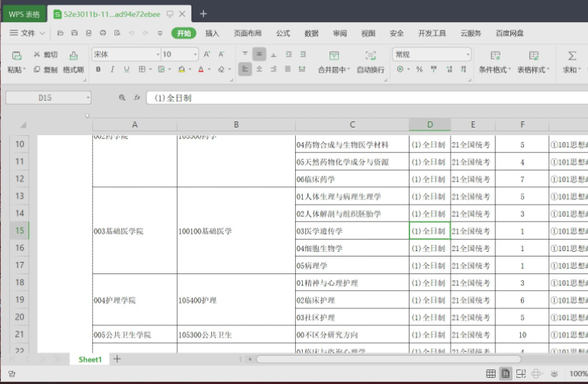The image size is (588, 384).
Task: Toggle italic formatting
Action: click(112, 69)
